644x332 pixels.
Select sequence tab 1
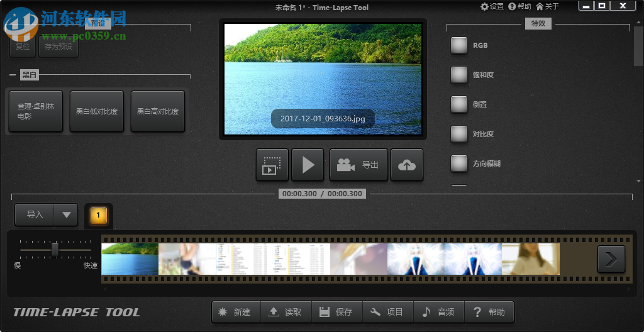(98, 215)
